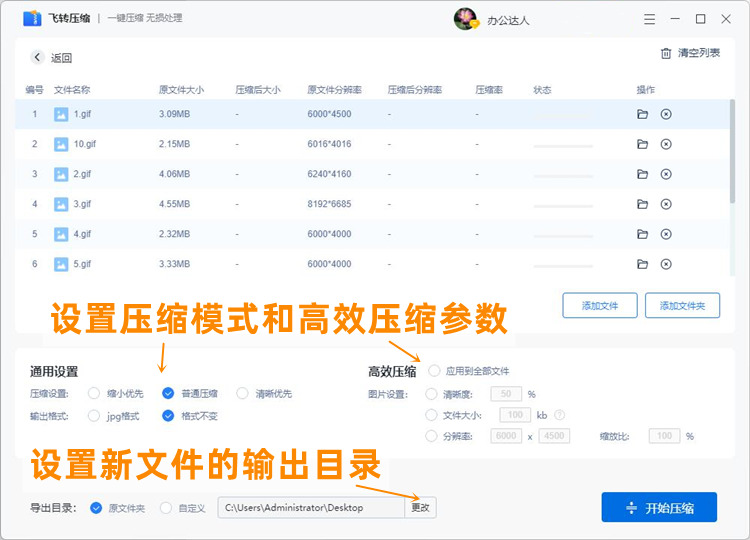Image resolution: width=750 pixels, height=540 pixels.
Task: Click the 清空列表 text label
Action: pyautogui.click(x=699, y=53)
